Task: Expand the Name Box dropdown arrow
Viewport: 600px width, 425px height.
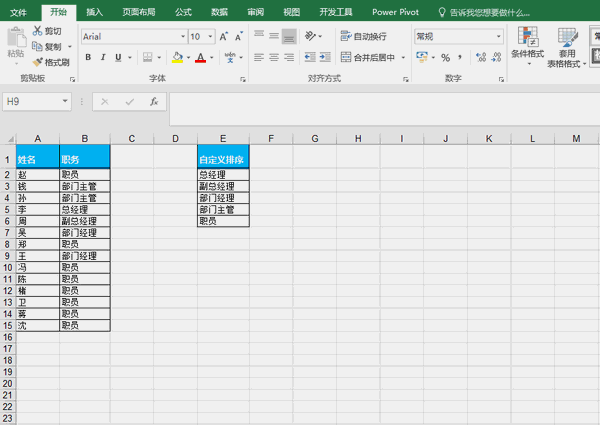Action: [65, 101]
